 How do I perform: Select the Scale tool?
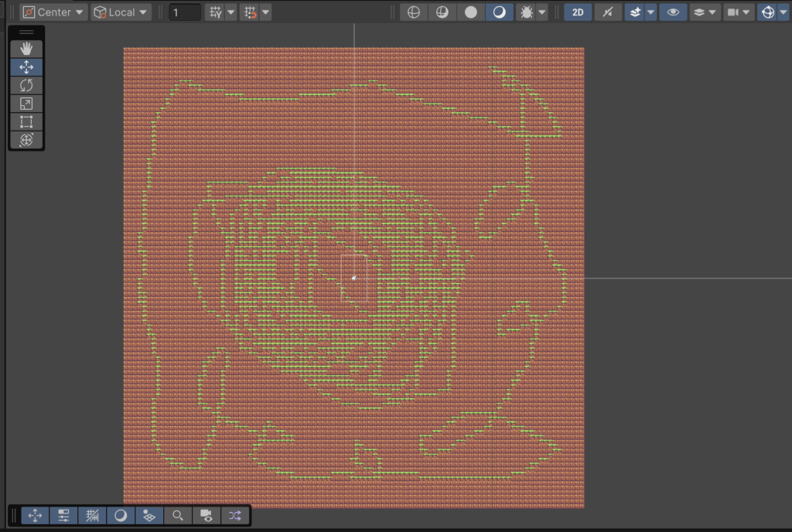26,104
